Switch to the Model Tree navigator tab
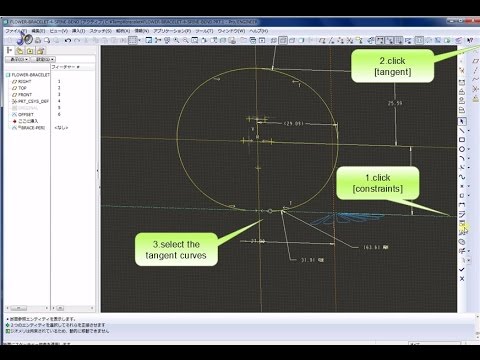The height and width of the screenshot is (360, 480). [9, 51]
